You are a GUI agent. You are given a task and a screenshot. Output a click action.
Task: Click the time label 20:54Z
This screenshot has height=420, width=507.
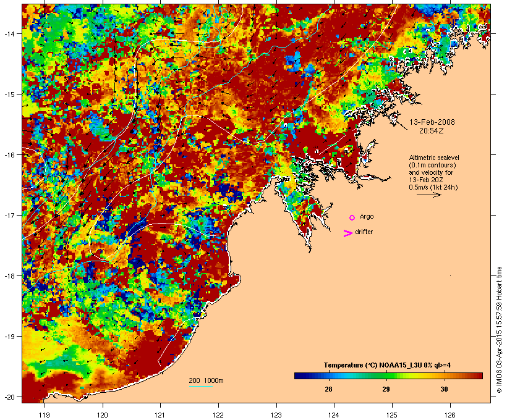coord(432,131)
